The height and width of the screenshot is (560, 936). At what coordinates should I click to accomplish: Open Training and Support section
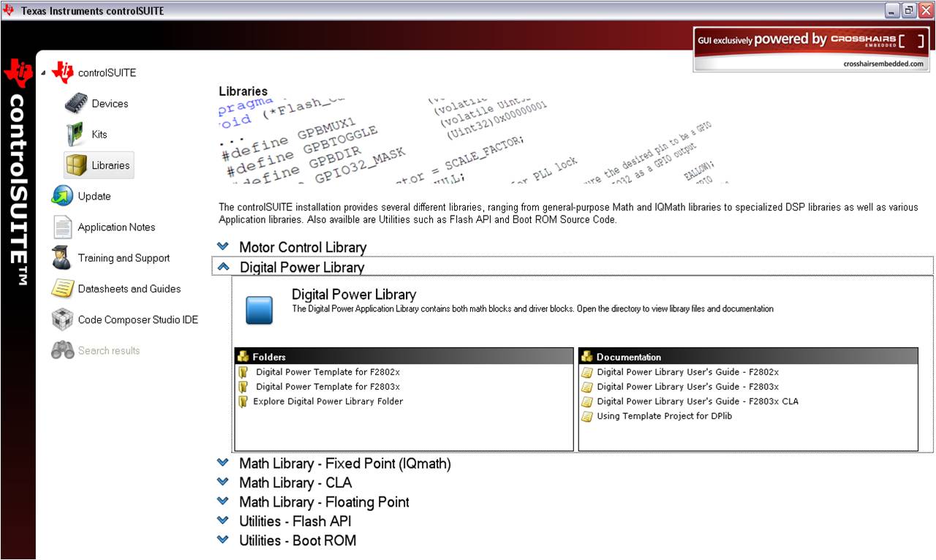[x=124, y=258]
